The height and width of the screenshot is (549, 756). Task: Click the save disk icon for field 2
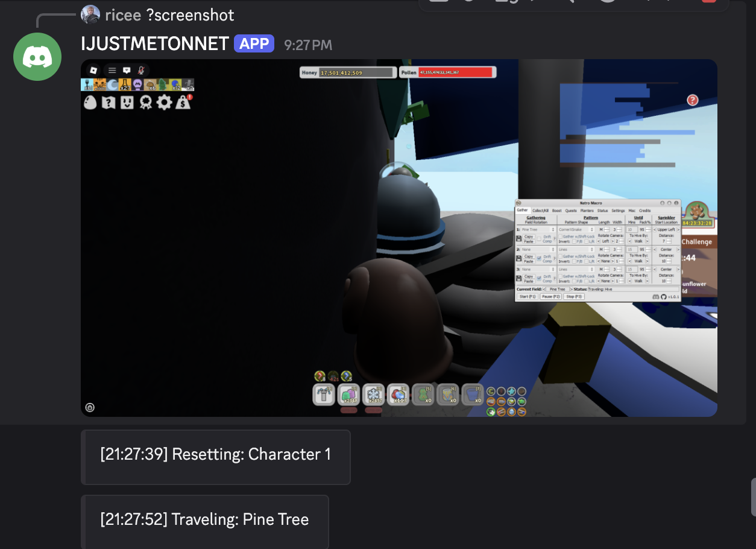click(519, 258)
